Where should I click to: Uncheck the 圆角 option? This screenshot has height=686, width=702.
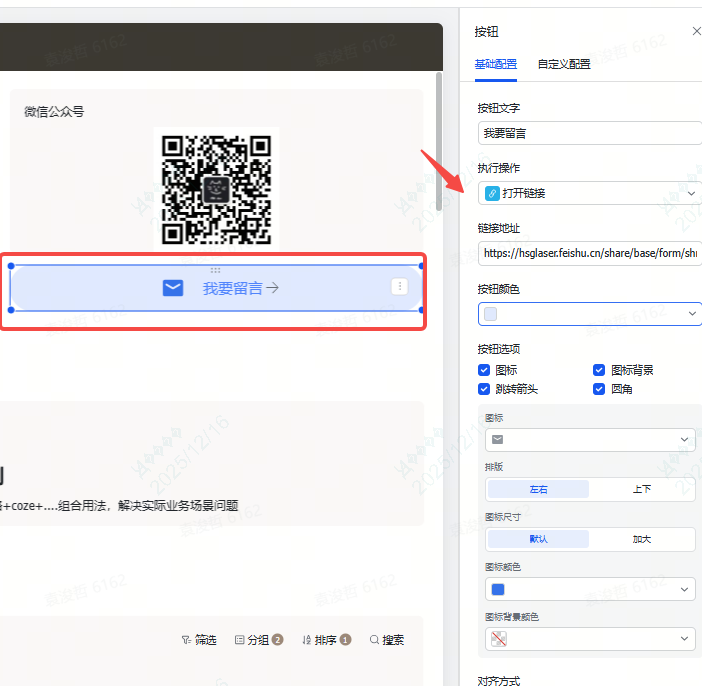click(x=599, y=389)
